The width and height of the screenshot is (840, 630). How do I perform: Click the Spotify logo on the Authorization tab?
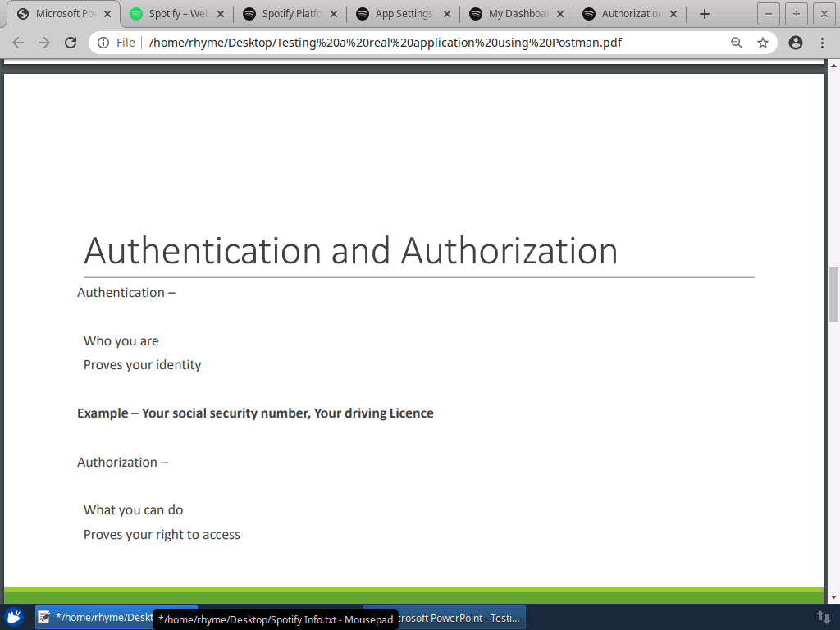pyautogui.click(x=587, y=13)
